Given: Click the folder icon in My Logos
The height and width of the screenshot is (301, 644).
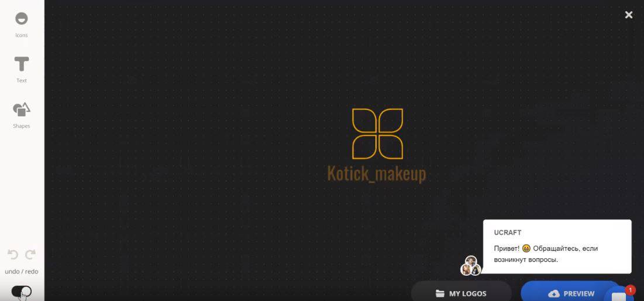Looking at the screenshot, I should (x=440, y=293).
